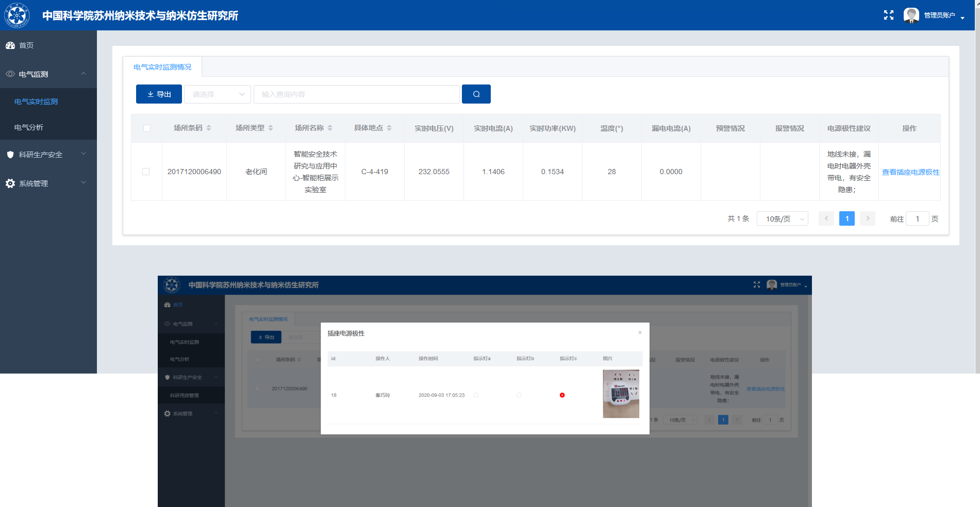The height and width of the screenshot is (507, 980).
Task: Open the 请选择 filter dropdown
Action: coord(218,94)
